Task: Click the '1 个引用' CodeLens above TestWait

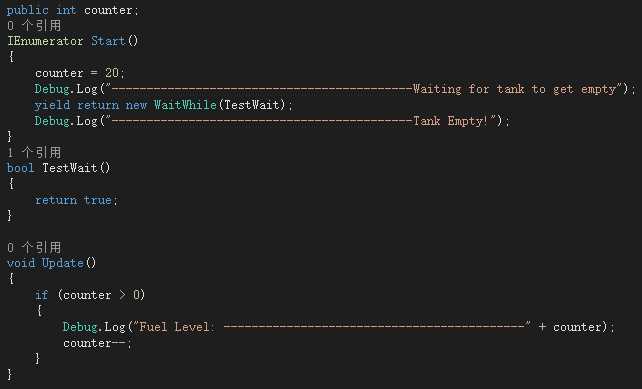Action: pos(34,153)
